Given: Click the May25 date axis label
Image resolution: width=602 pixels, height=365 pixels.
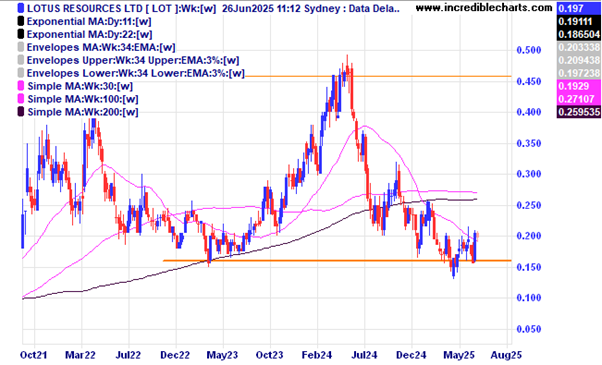Looking at the screenshot, I should coord(459,355).
